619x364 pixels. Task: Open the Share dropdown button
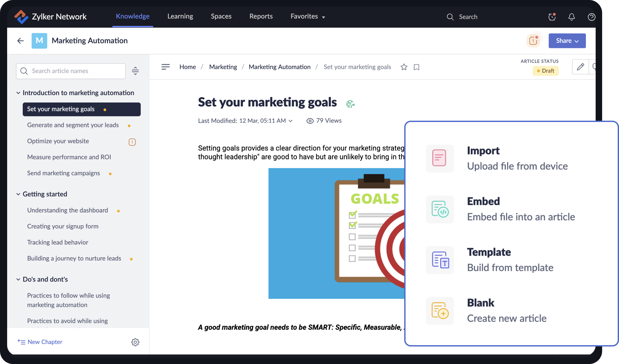pos(567,41)
